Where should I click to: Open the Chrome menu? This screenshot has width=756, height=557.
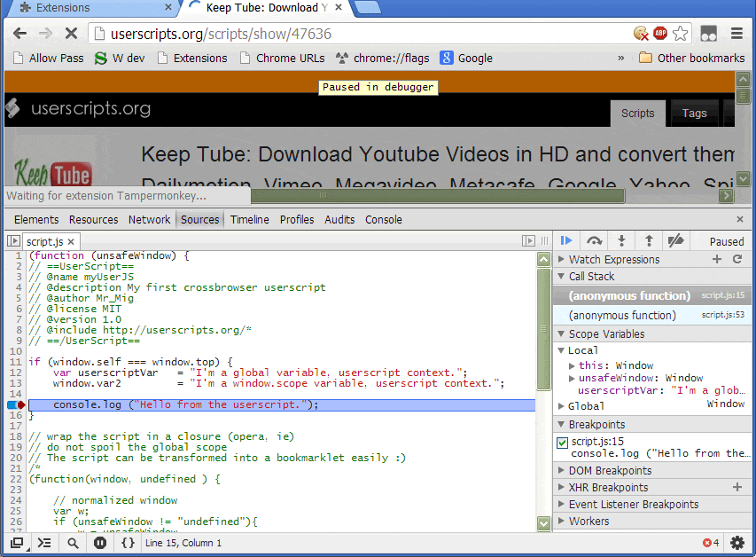coord(737,34)
